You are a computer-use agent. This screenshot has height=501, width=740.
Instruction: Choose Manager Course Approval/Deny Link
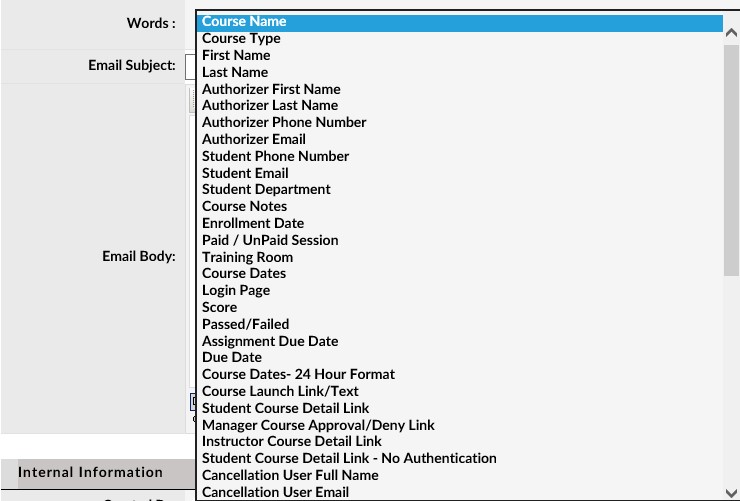pyautogui.click(x=459, y=426)
